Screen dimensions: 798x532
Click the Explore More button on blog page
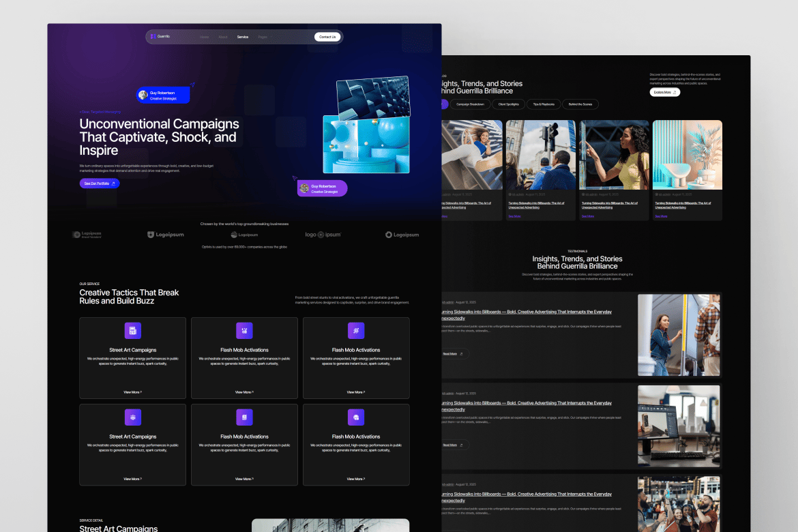(x=665, y=92)
